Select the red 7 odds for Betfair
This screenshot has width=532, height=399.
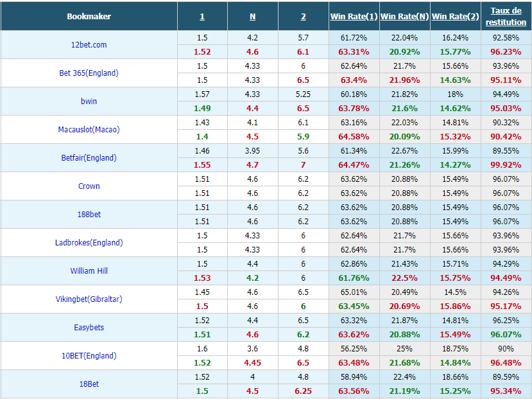pos(304,165)
